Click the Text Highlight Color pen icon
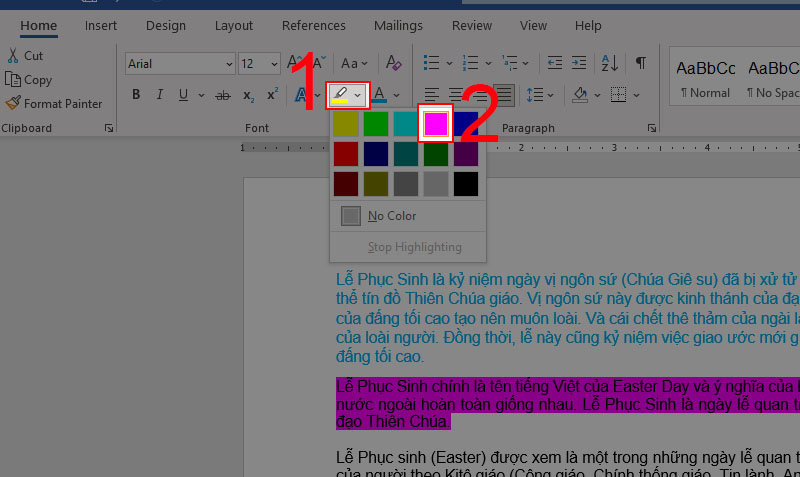The height and width of the screenshot is (477, 800). click(x=342, y=95)
